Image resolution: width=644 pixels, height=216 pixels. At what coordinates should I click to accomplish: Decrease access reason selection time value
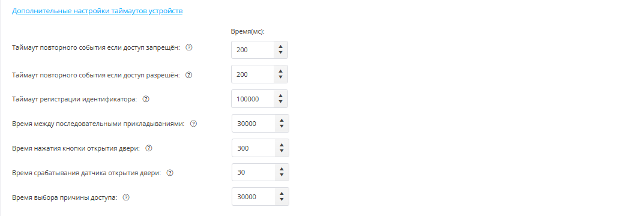[x=281, y=200]
